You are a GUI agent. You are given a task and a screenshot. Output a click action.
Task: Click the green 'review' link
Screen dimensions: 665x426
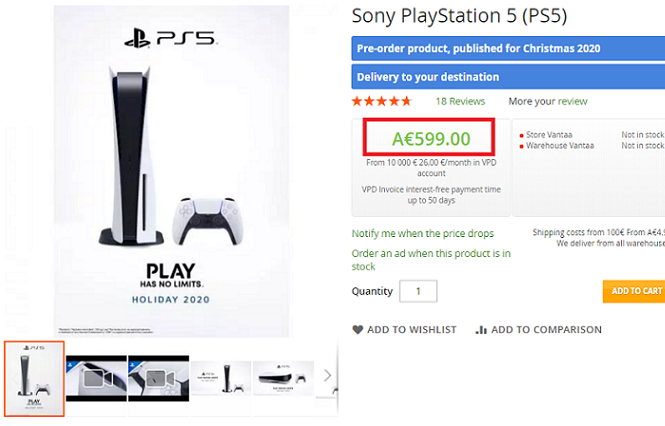click(x=572, y=101)
